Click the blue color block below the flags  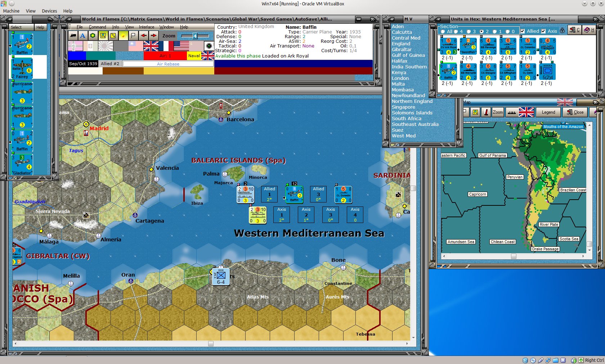tap(77, 56)
